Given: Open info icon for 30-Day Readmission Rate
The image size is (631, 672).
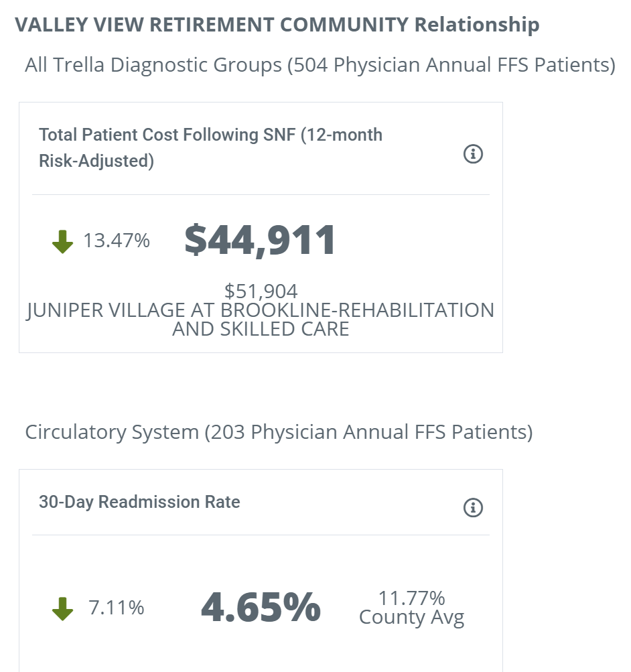Looking at the screenshot, I should coord(473,507).
